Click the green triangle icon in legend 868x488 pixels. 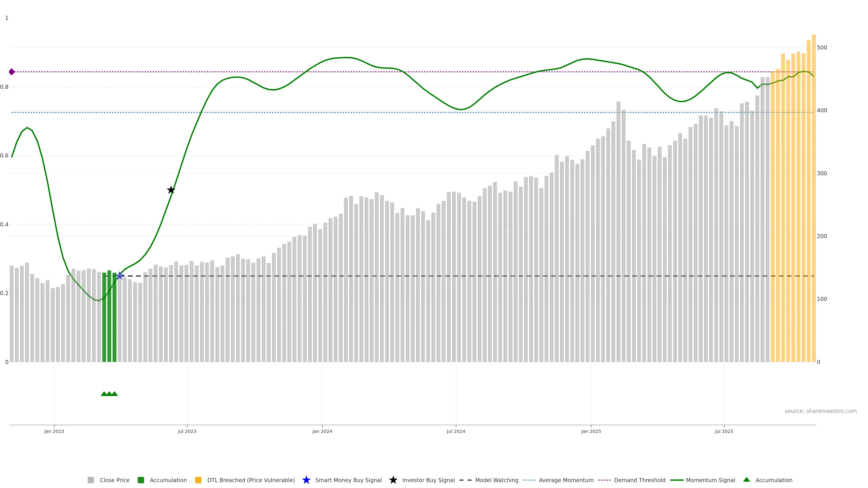(x=746, y=480)
